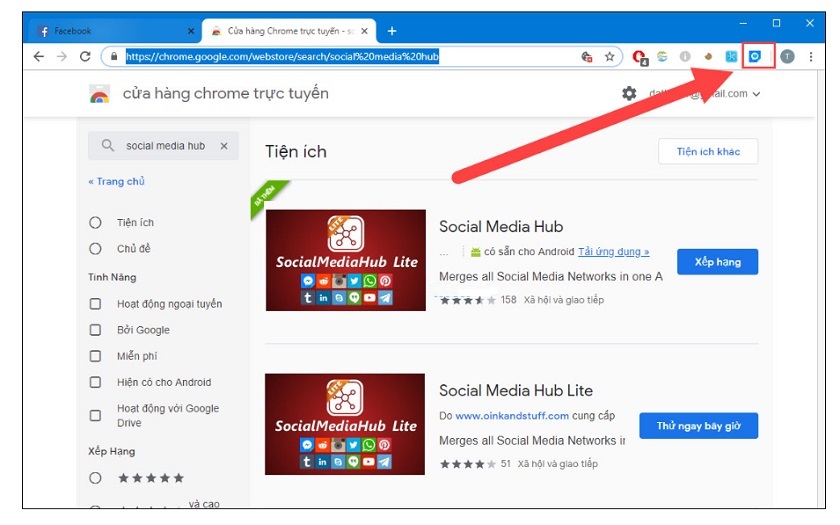840x525 pixels.
Task: Check the Miễn phí filter
Action: [95, 356]
